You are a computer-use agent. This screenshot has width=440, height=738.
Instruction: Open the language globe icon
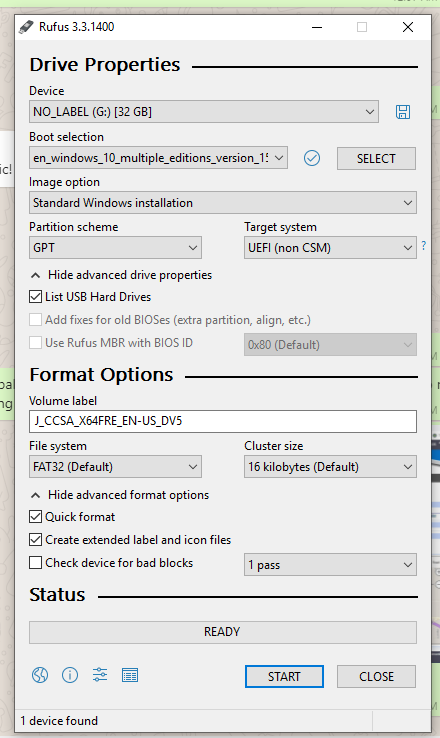[x=40, y=675]
